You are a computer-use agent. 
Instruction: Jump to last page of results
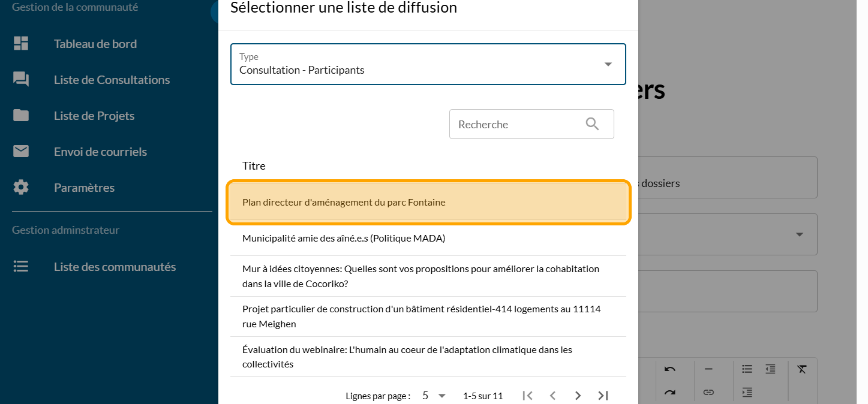pos(603,396)
